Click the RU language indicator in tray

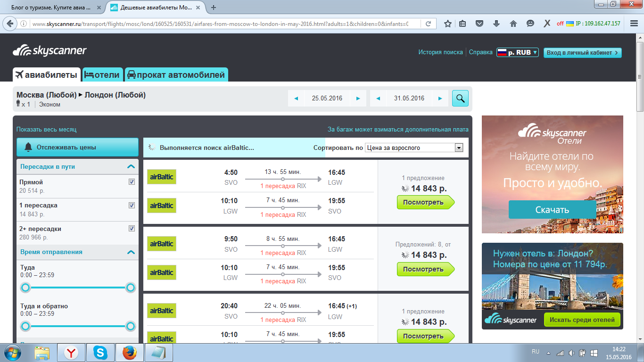pyautogui.click(x=536, y=352)
